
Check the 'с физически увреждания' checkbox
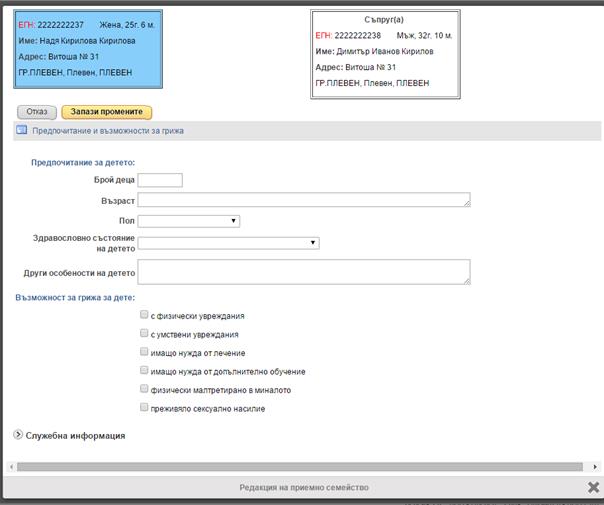point(145,315)
